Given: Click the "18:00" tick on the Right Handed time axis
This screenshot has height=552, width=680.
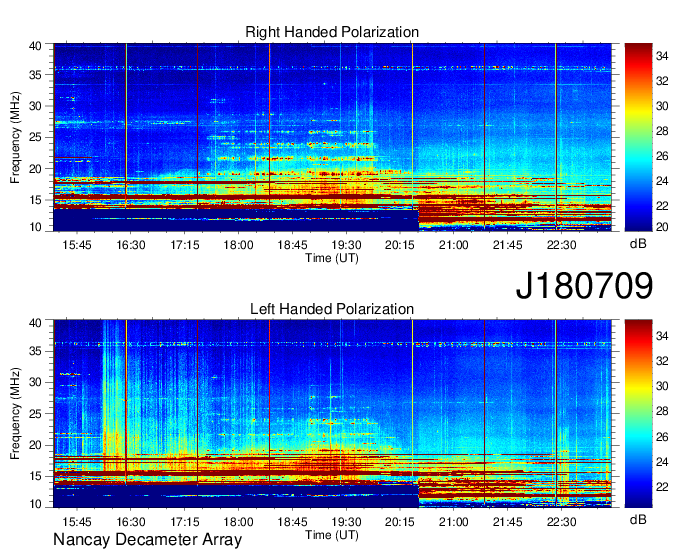Looking at the screenshot, I should (238, 245).
